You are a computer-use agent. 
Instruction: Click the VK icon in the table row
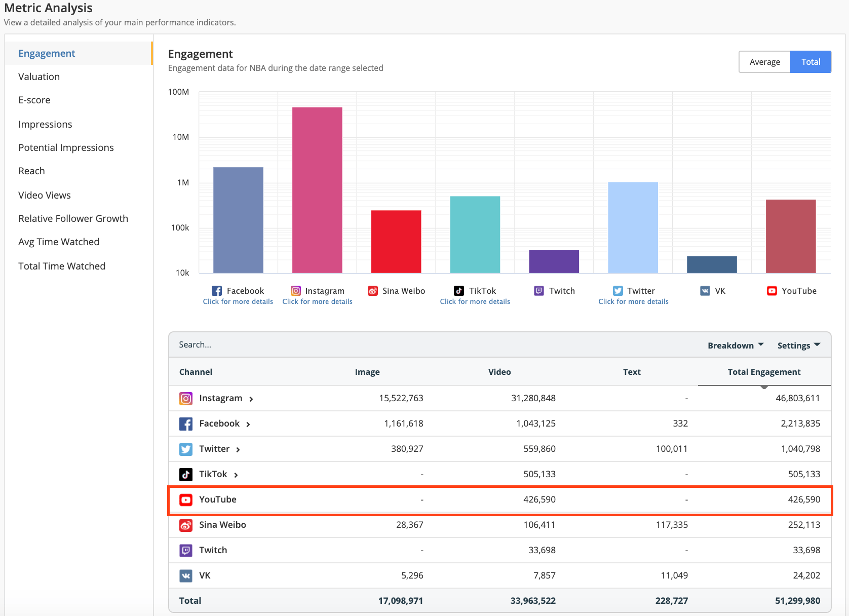click(x=186, y=576)
